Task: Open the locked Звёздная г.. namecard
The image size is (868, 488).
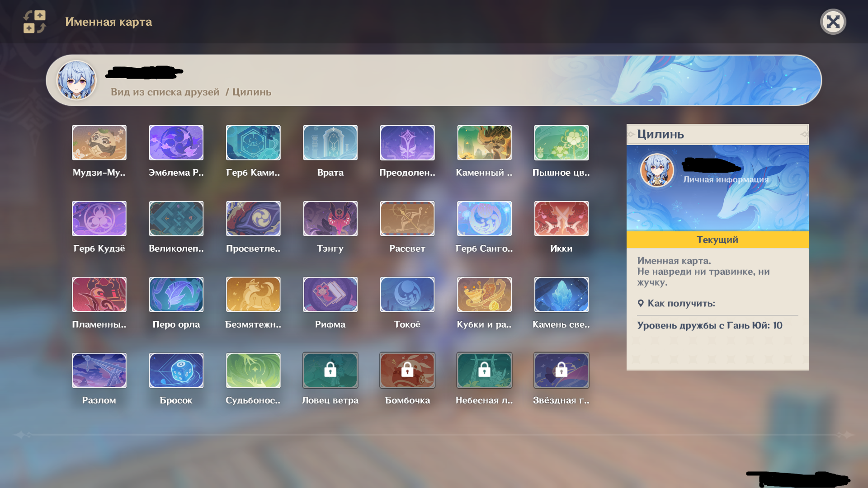Action: point(561,371)
